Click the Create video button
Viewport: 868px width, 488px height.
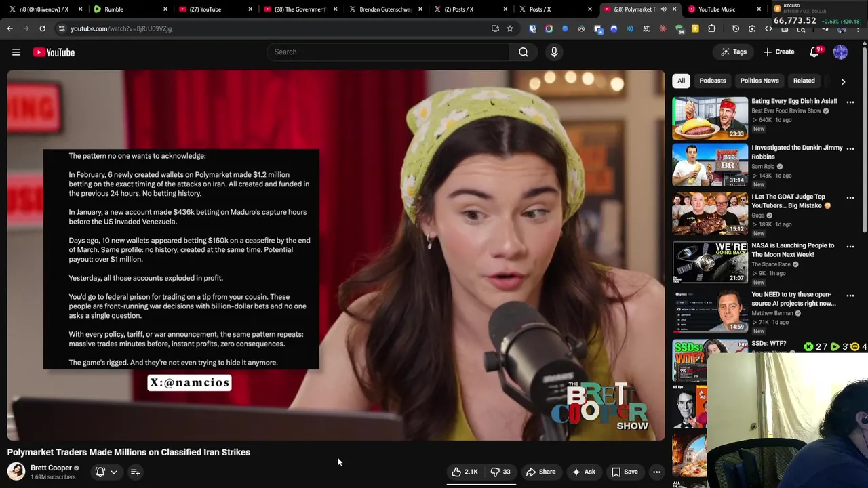click(778, 52)
